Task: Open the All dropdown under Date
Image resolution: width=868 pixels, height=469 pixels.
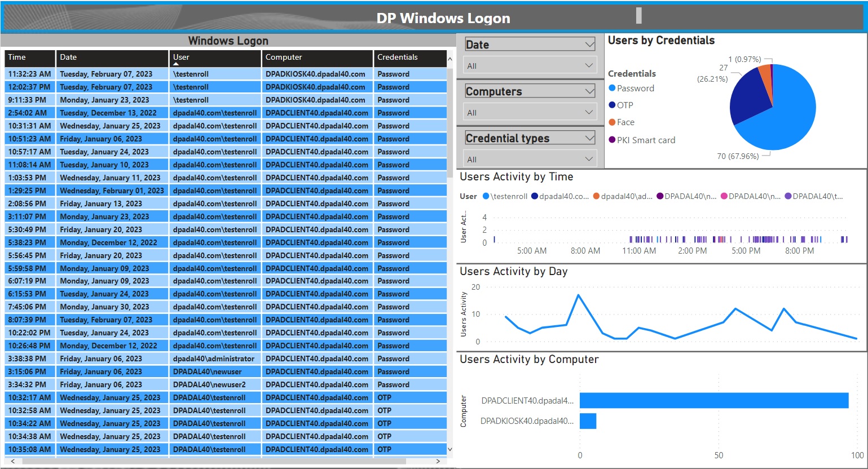Action: tap(530, 66)
